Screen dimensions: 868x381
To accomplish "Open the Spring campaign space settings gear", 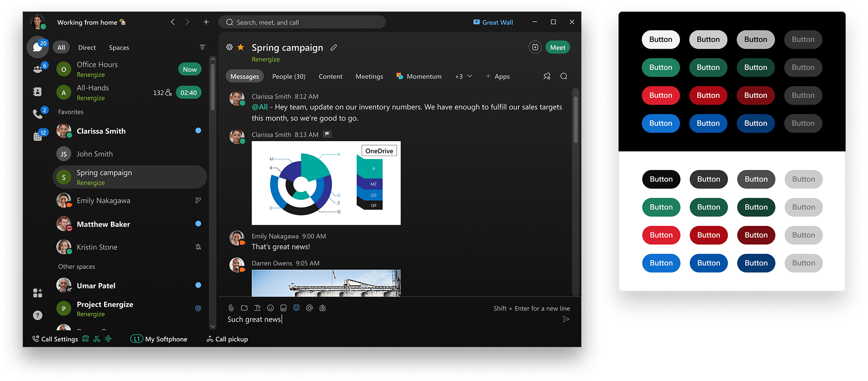I will 230,47.
